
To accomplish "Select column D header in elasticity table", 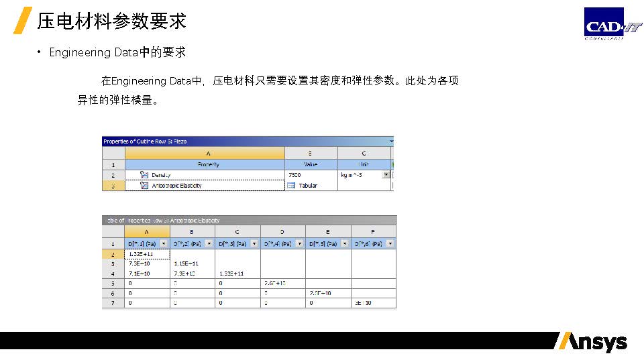I will [x=282, y=232].
